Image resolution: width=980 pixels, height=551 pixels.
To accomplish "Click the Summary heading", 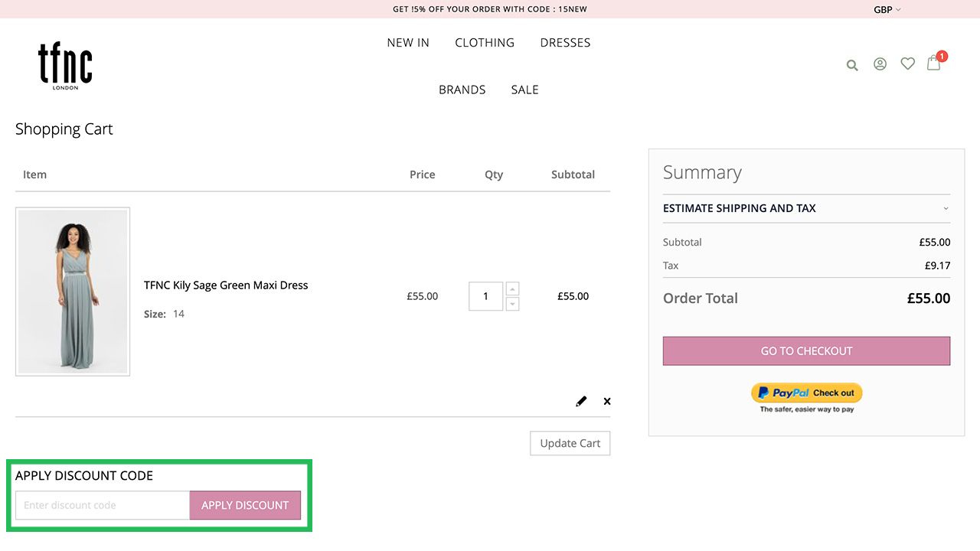I will coord(702,173).
